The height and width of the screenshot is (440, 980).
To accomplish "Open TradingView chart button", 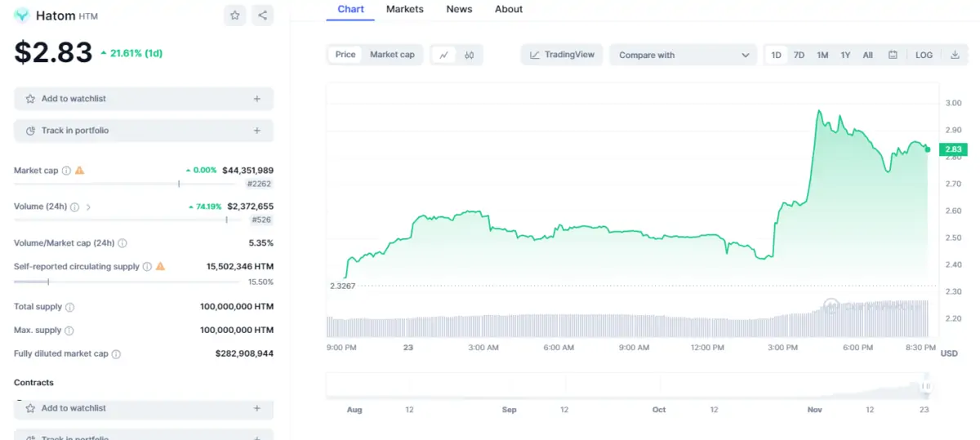I will [562, 55].
